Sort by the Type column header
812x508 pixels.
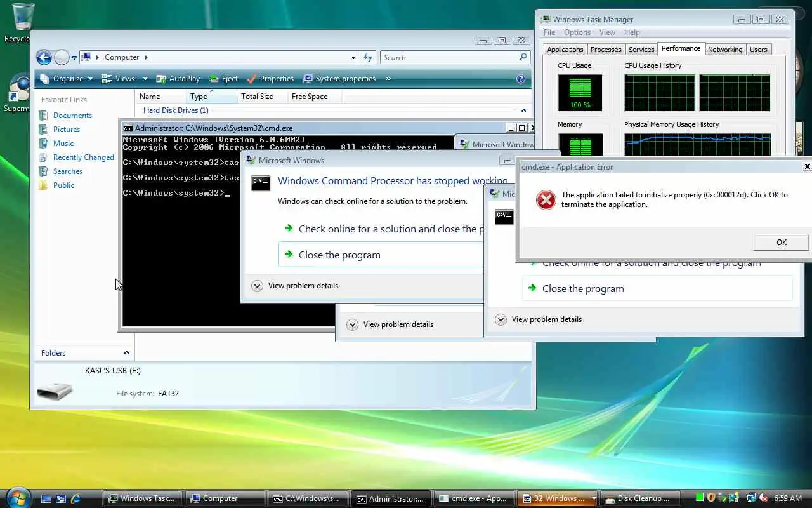click(x=212, y=97)
